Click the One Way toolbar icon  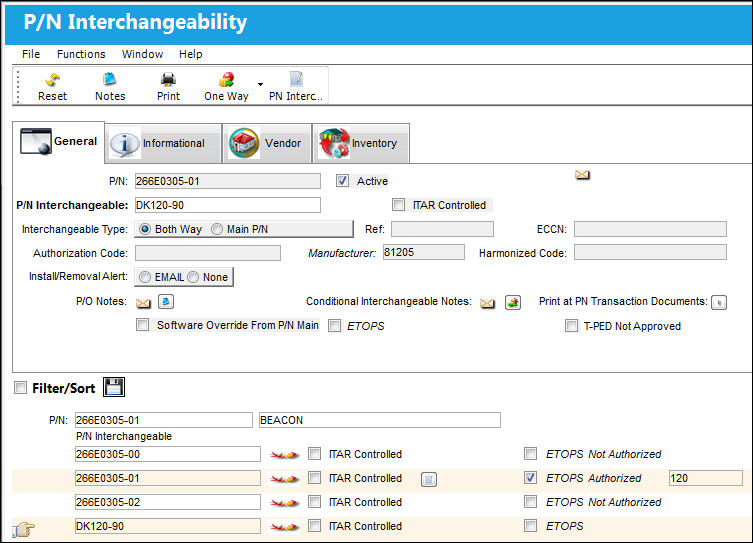pos(226,86)
